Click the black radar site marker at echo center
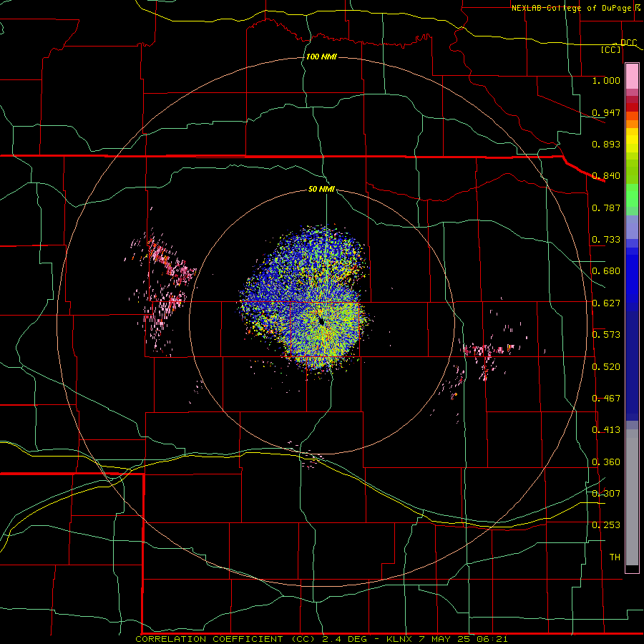Viewport: 644px width, 644px height. coord(321,320)
